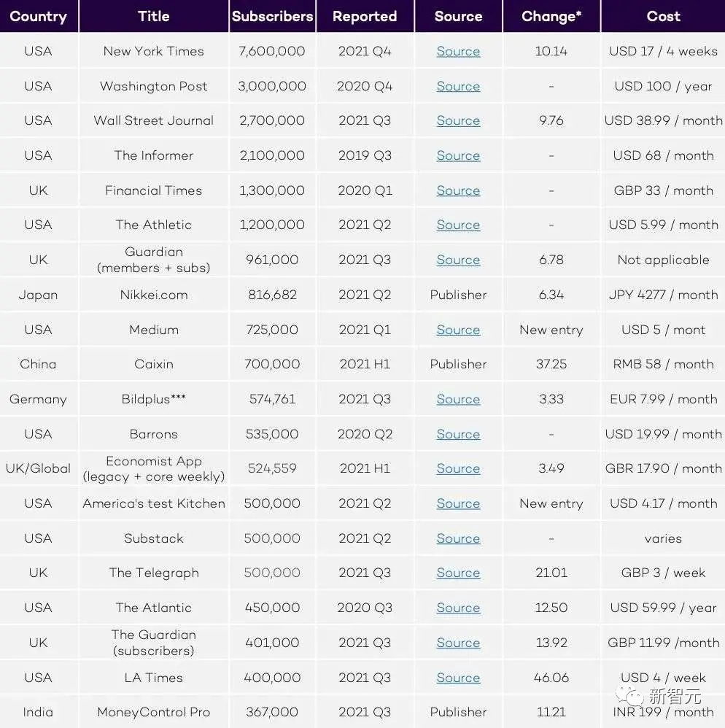Follow the Financial Times Source link
Viewport: 725px width, 728px height.
click(x=458, y=190)
